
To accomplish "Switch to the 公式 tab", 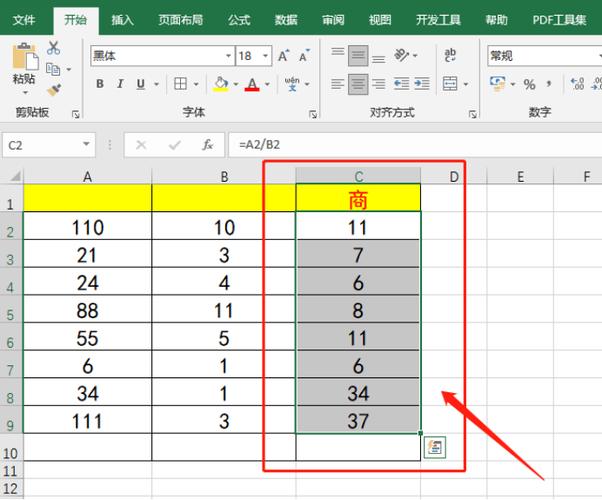I will coord(239,20).
